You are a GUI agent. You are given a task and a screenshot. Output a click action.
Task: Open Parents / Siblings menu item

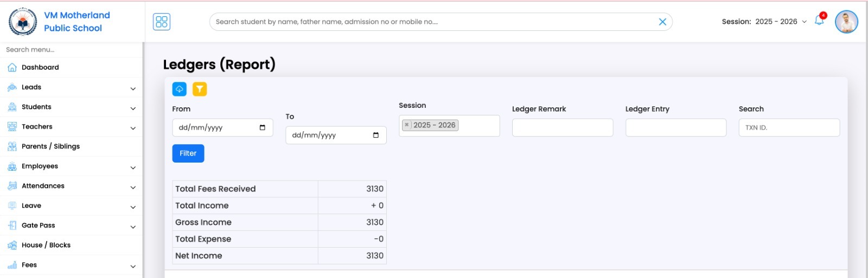50,146
